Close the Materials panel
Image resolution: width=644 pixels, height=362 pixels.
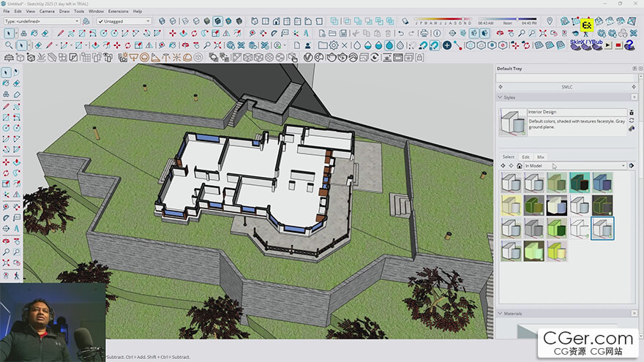pyautogui.click(x=634, y=313)
